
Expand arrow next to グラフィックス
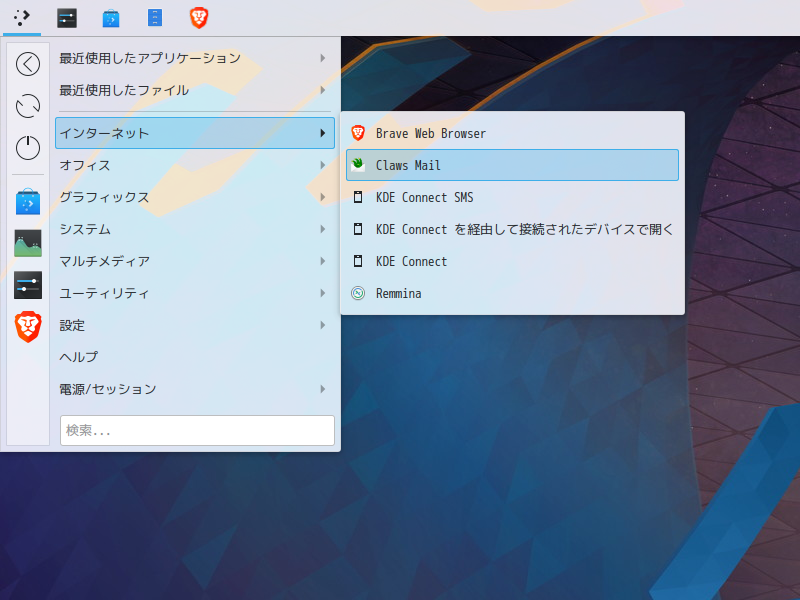(x=322, y=197)
